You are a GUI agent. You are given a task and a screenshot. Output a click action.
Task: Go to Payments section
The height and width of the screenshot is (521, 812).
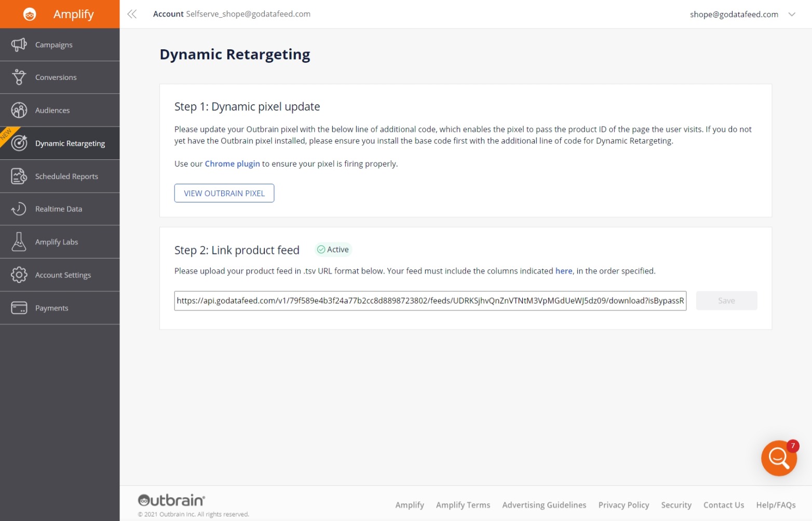(x=60, y=308)
